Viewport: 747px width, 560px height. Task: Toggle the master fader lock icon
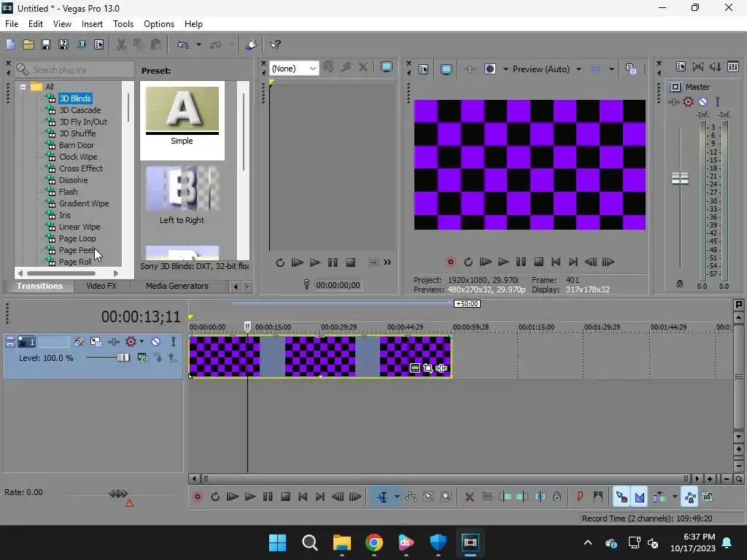pyautogui.click(x=680, y=284)
